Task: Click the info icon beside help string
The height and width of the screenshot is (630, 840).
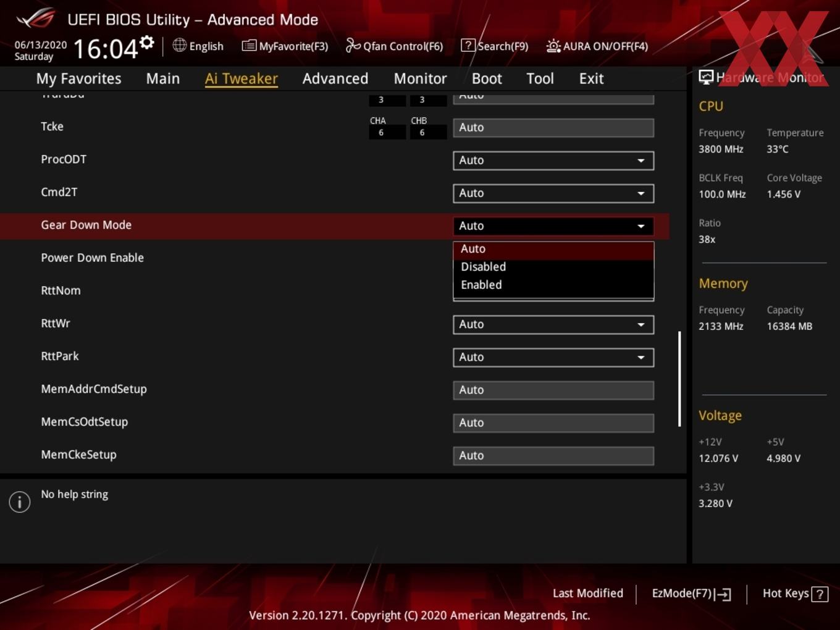Action: [20, 502]
